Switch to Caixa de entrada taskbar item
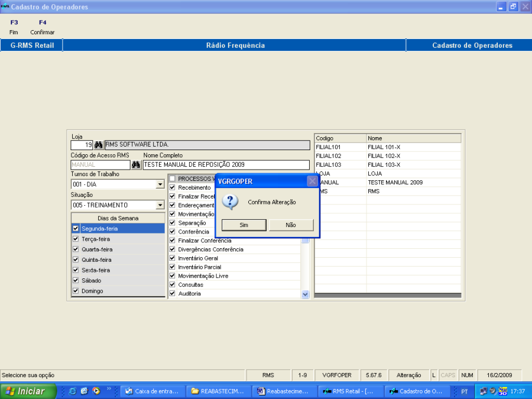Screen dimensions: 532x399 tap(153, 391)
